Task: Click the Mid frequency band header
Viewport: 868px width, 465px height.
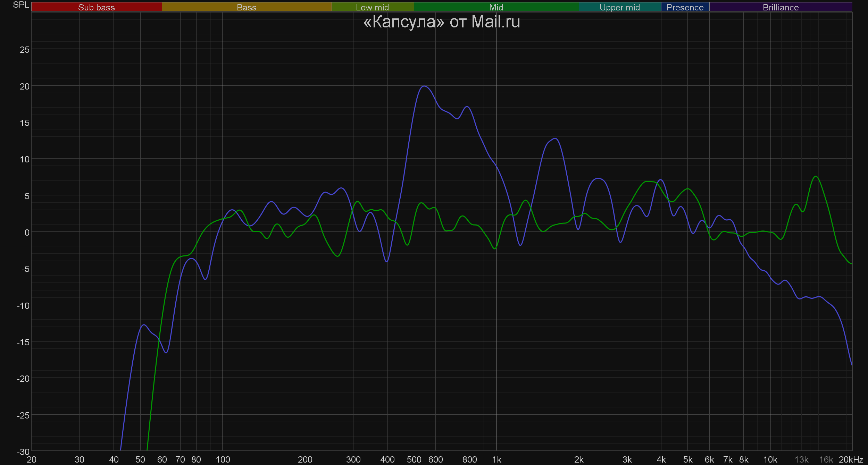Action: 496,7
